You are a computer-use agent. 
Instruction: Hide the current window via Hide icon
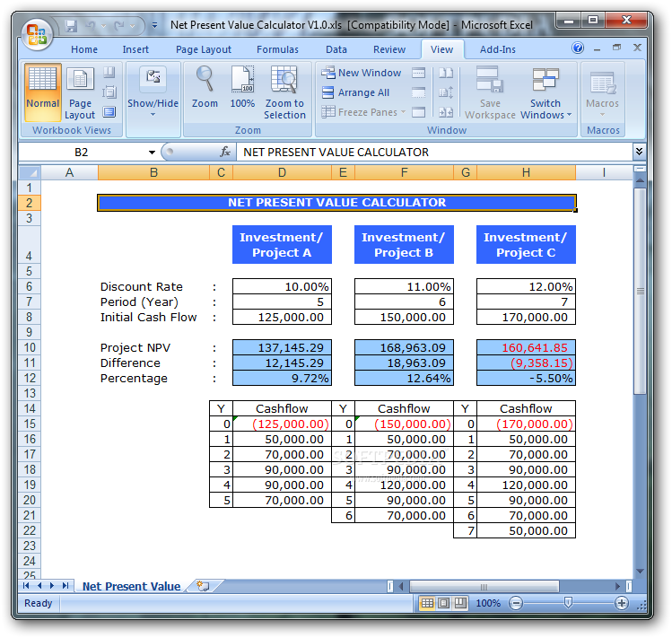tap(419, 92)
